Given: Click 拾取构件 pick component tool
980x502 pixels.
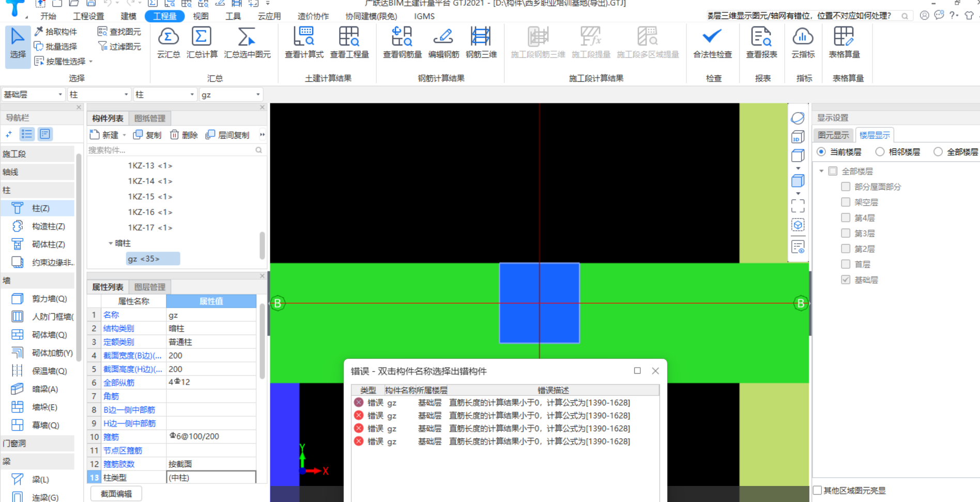Looking at the screenshot, I should tap(56, 32).
